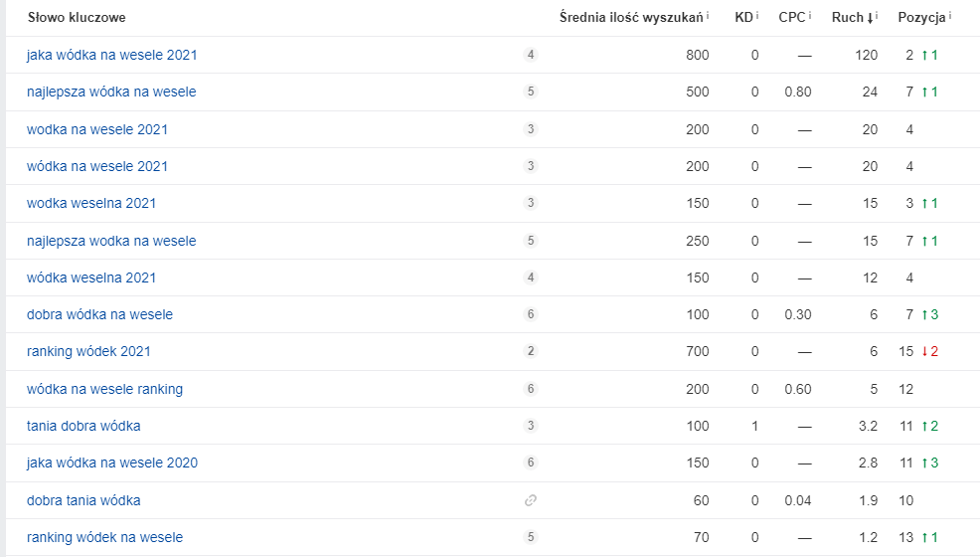The height and width of the screenshot is (557, 980).
Task: Click the info icon next to KD
Action: point(757,15)
